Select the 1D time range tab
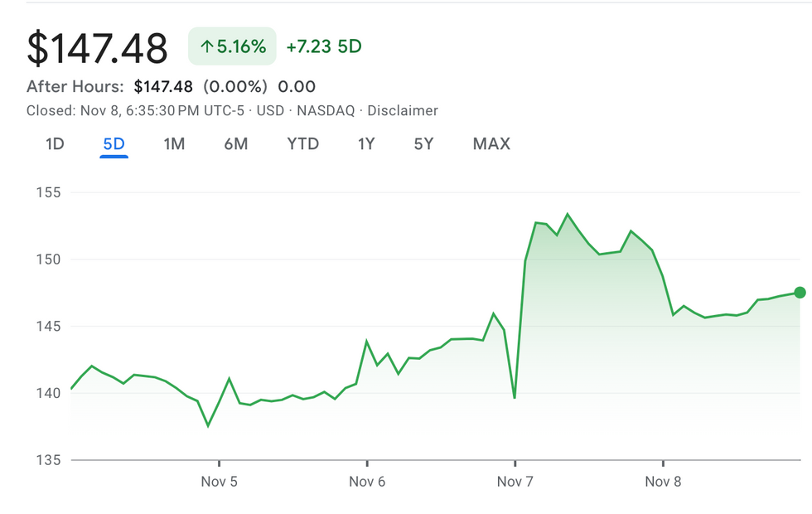The width and height of the screenshot is (812, 514). click(55, 144)
